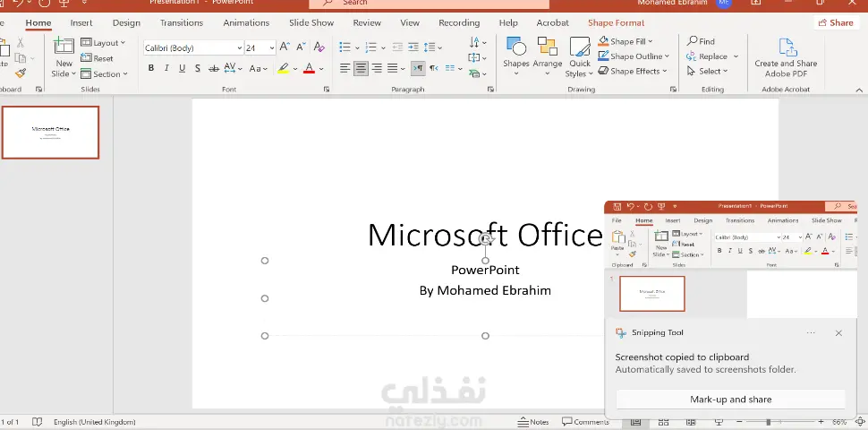Image resolution: width=868 pixels, height=430 pixels.
Task: Open Text Direction options
Action: tap(478, 43)
